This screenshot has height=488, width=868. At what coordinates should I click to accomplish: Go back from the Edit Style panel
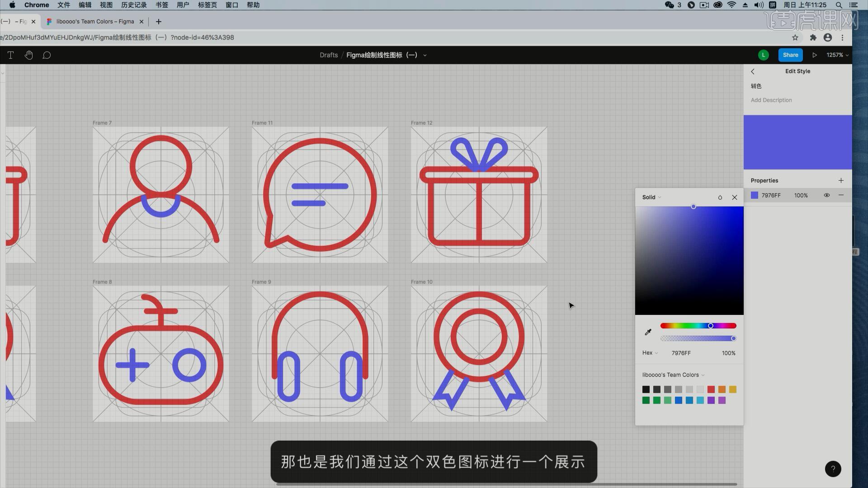click(753, 71)
